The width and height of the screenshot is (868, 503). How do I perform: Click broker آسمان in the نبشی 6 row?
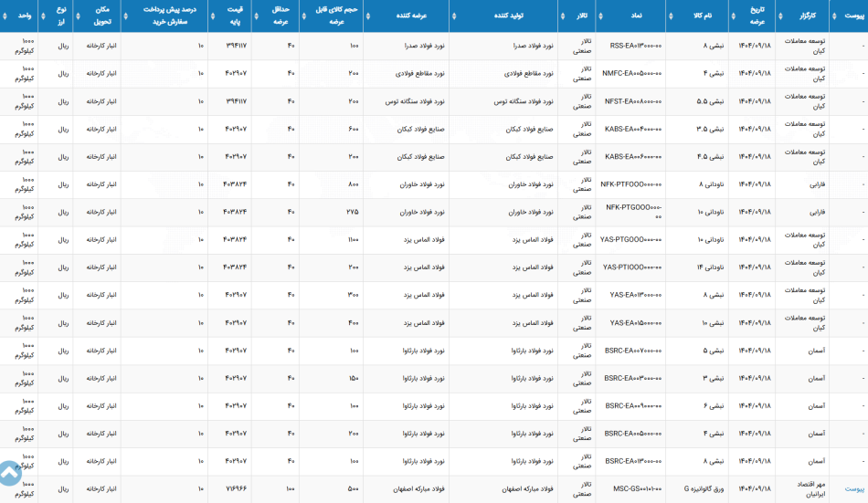click(x=817, y=406)
